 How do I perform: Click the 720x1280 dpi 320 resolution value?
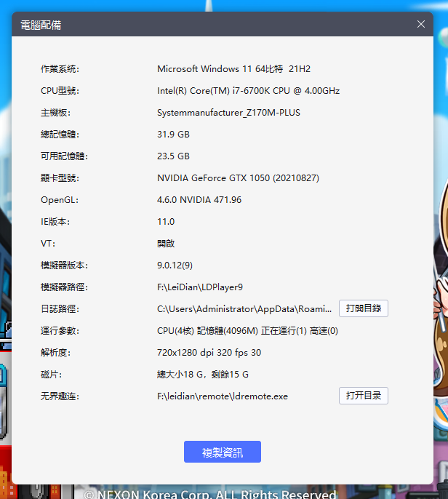(209, 353)
